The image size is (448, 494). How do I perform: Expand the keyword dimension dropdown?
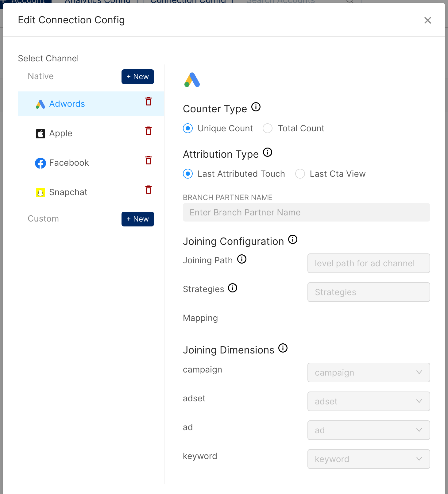pyautogui.click(x=369, y=459)
